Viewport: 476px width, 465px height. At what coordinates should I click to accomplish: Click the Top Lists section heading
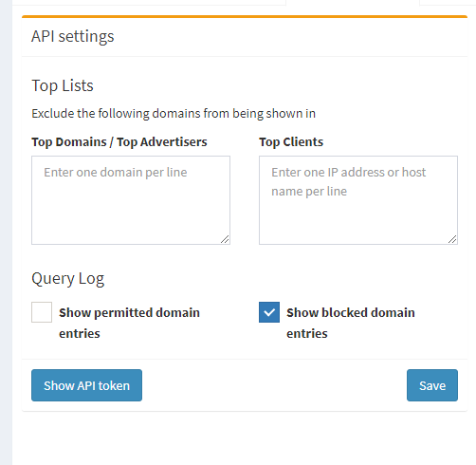pyautogui.click(x=63, y=85)
